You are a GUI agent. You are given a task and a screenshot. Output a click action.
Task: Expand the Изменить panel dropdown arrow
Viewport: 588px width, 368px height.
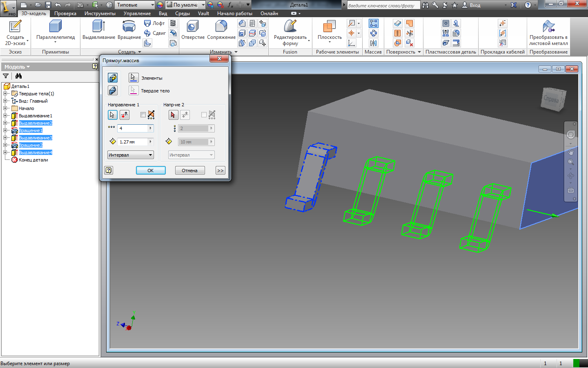(x=236, y=52)
